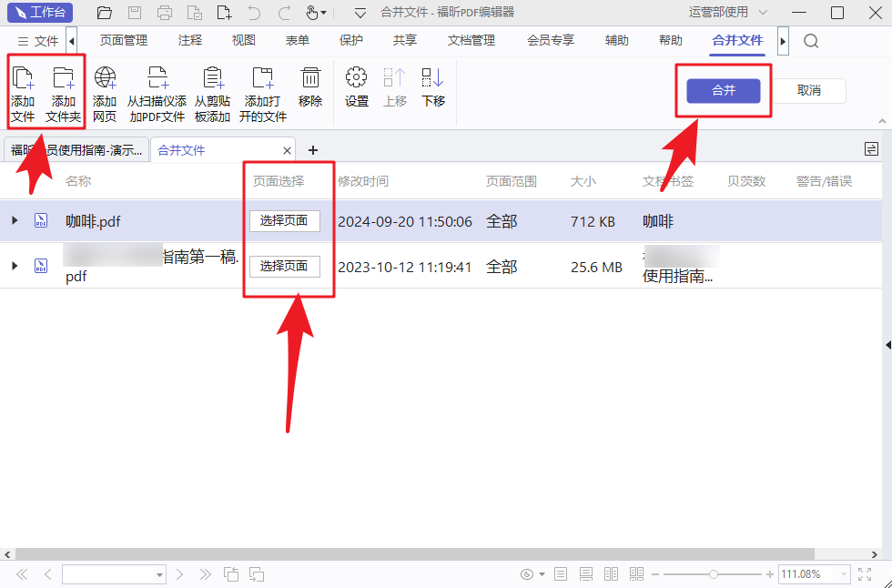
Task: Remove selected file with 移除 trash icon
Action: point(310,87)
